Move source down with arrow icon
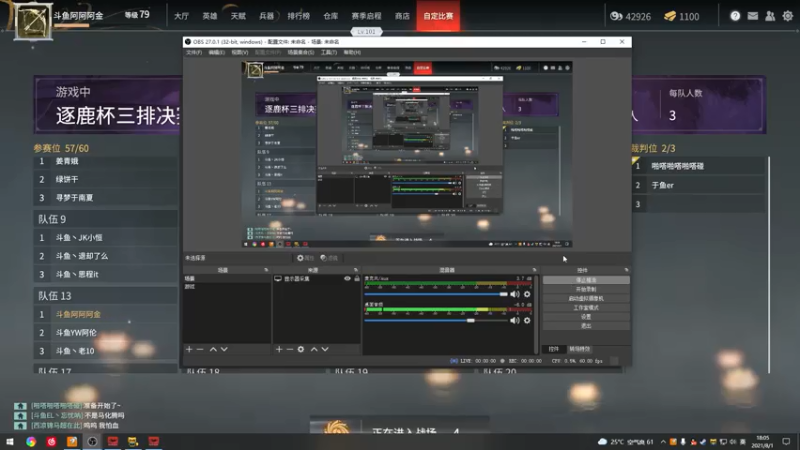The height and width of the screenshot is (450, 800). pos(325,349)
